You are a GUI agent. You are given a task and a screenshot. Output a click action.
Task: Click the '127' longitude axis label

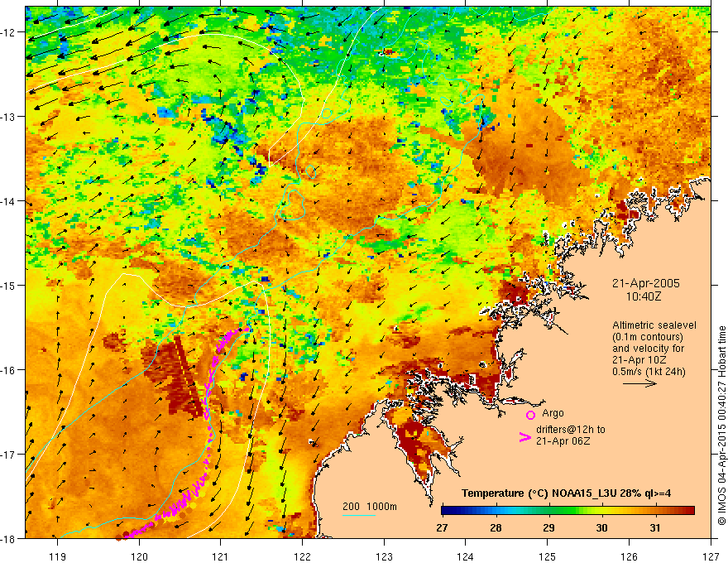[x=711, y=556]
